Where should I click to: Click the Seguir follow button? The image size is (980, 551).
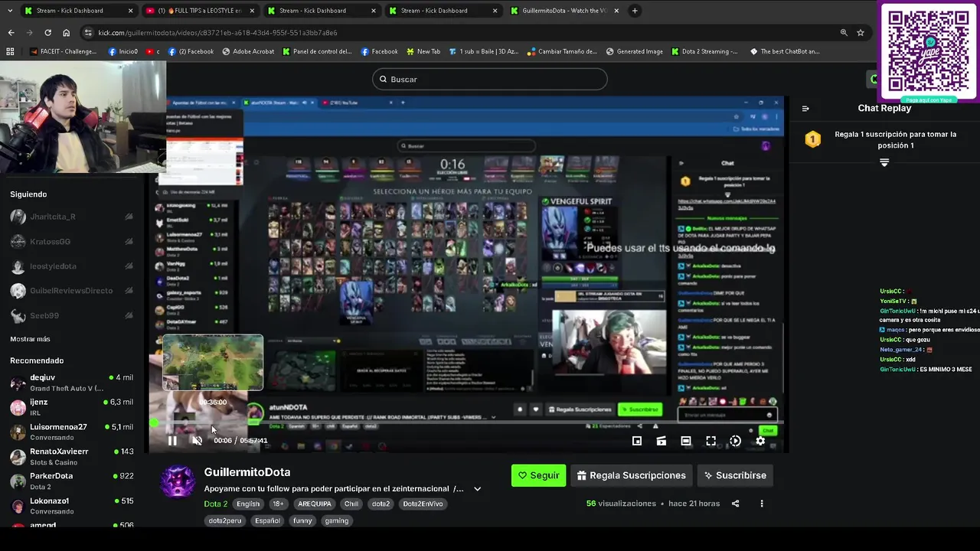(539, 475)
